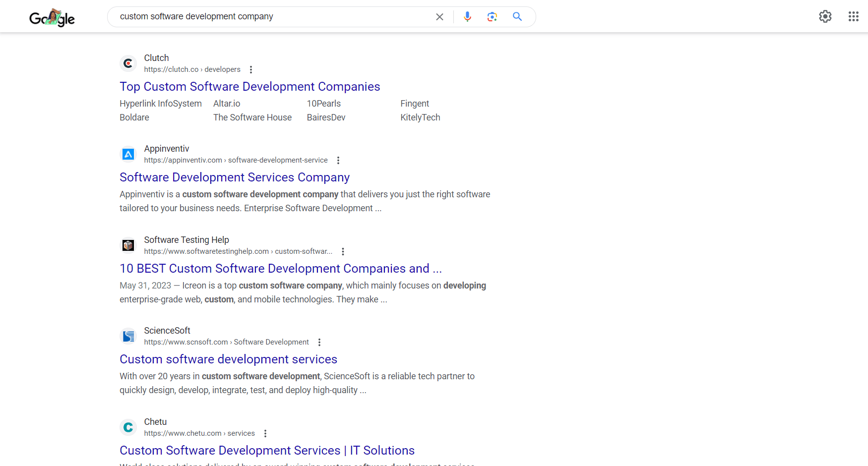Click the Appinventiv site name
Viewport: 868px width, 466px height.
point(167,149)
